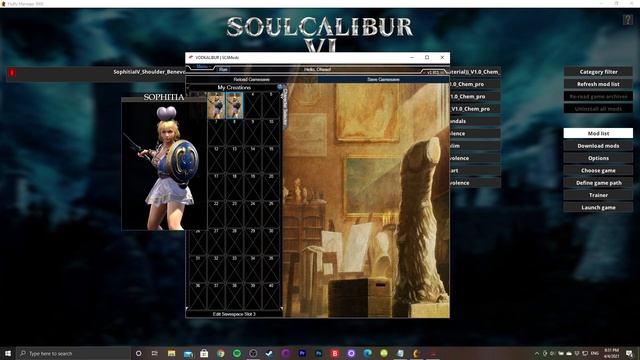The width and height of the screenshot is (640, 360).
Task: Open the Mod list page
Action: (598, 133)
